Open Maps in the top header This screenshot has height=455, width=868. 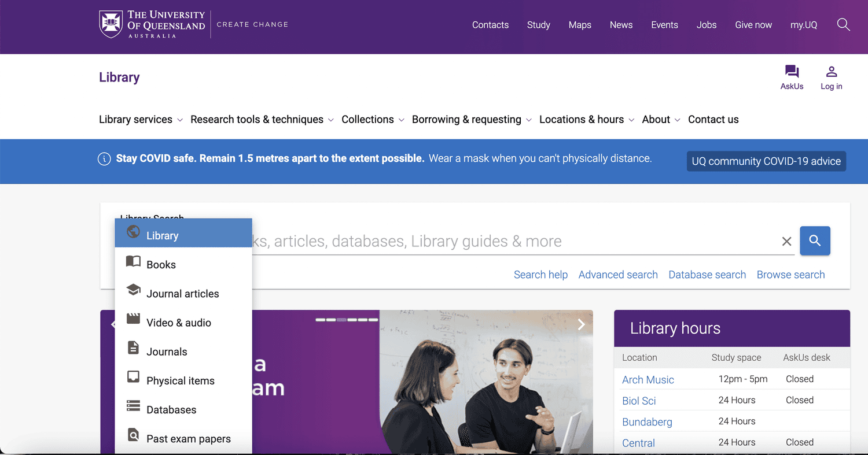(x=580, y=25)
